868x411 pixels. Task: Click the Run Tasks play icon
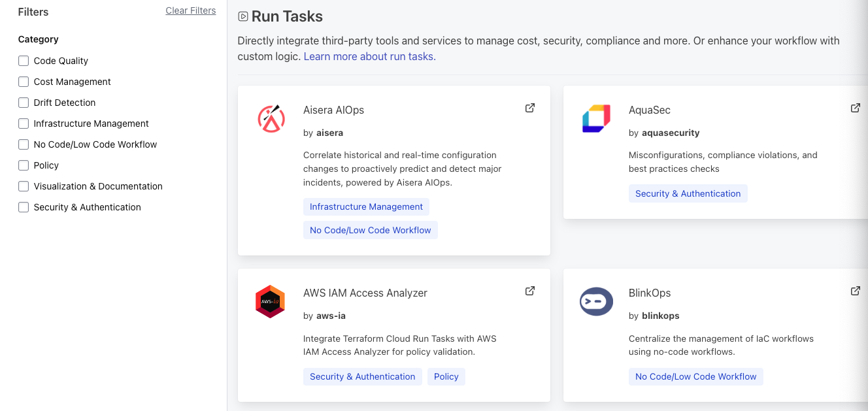click(x=243, y=16)
